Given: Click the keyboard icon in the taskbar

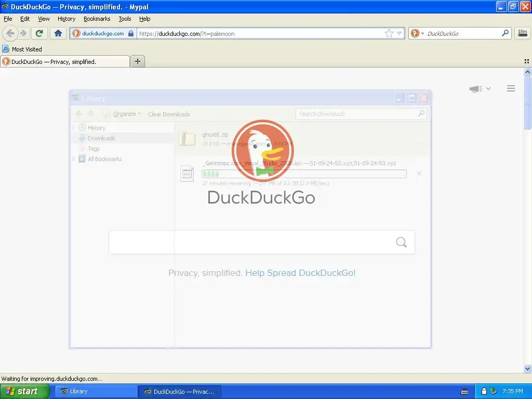Looking at the screenshot, I should pyautogui.click(x=464, y=392).
